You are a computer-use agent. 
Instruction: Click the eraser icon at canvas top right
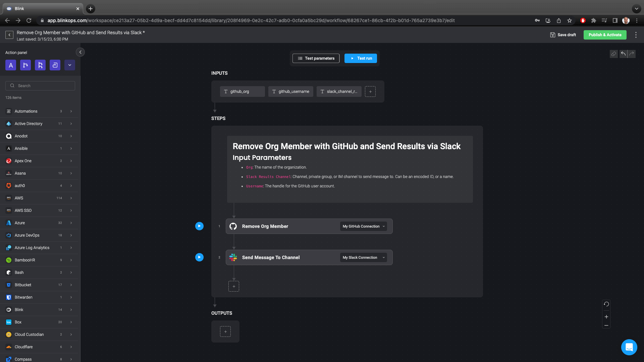click(x=613, y=54)
